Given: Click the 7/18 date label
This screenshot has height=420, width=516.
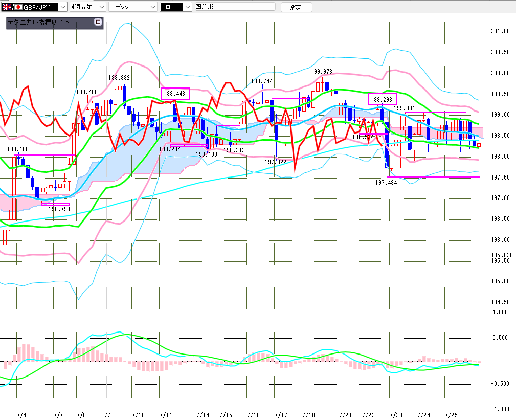Looking at the screenshot, I should click(x=309, y=415).
